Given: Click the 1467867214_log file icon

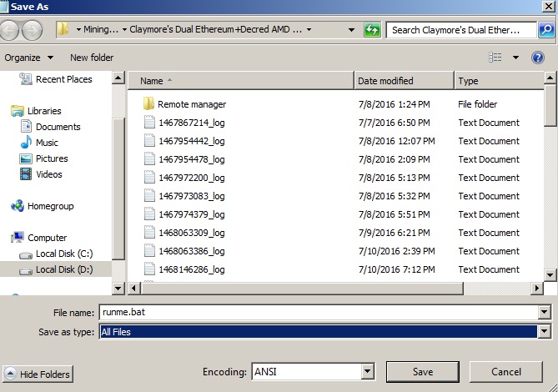Looking at the screenshot, I should point(149,122).
